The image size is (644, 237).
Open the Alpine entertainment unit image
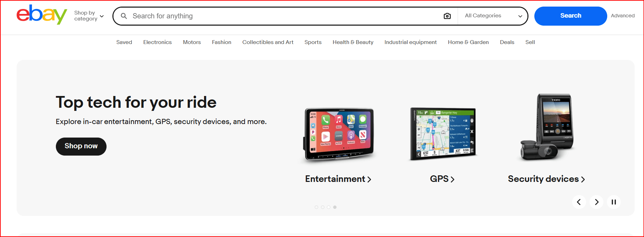[x=338, y=135]
